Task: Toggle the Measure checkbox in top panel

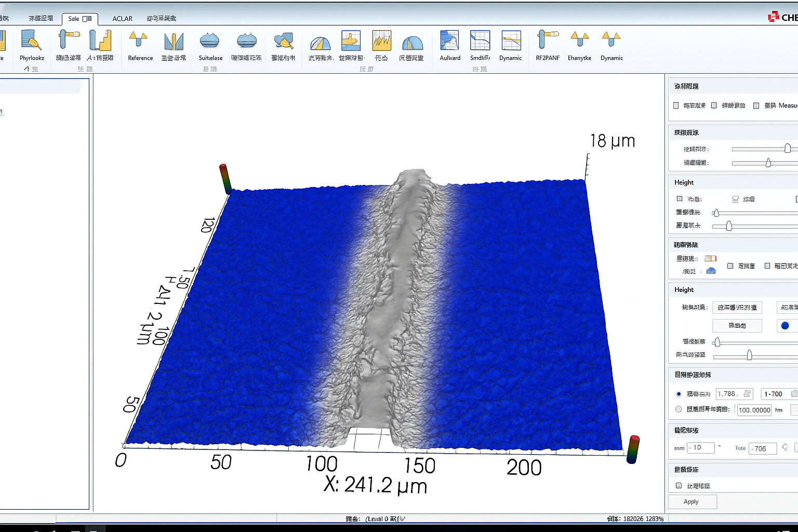Action: [756, 105]
